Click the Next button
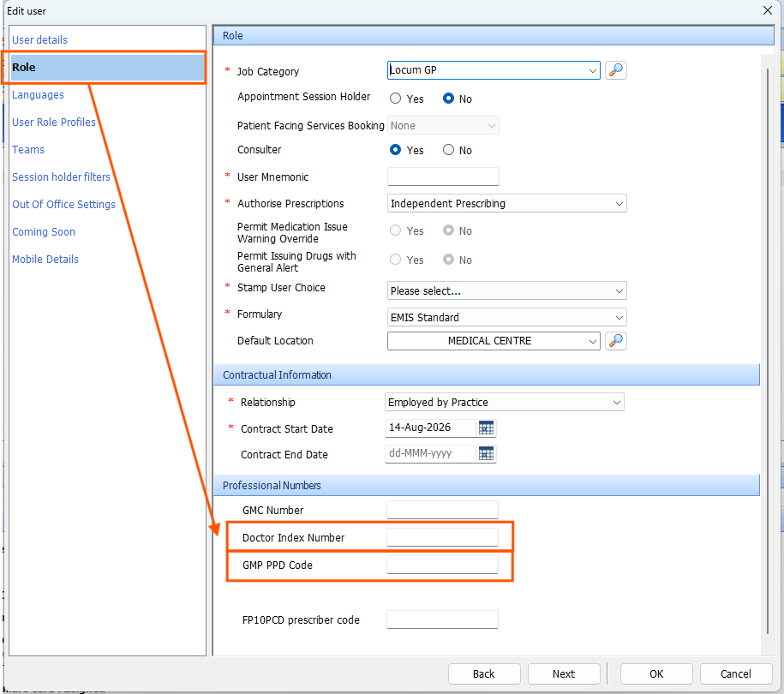The height and width of the screenshot is (694, 784). point(564,674)
